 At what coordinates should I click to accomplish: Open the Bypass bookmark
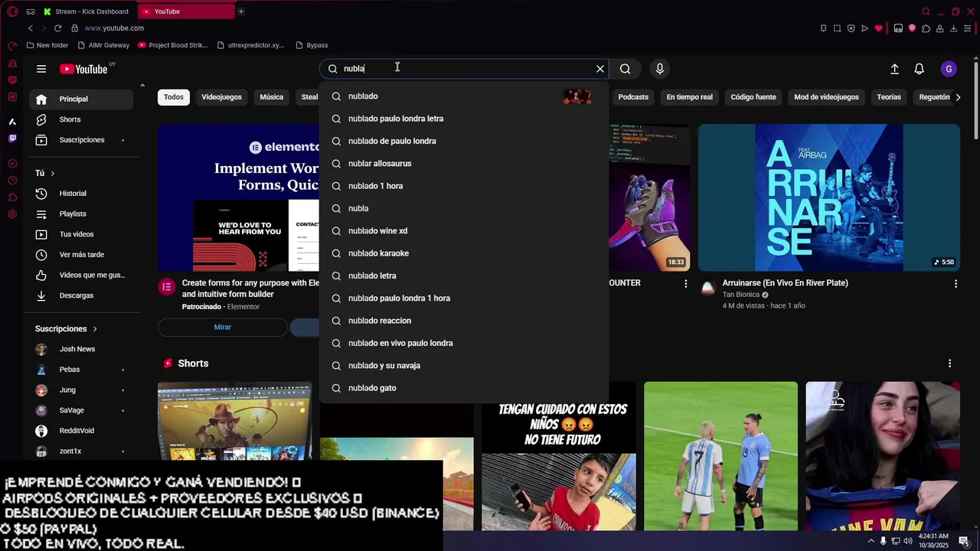tap(312, 45)
